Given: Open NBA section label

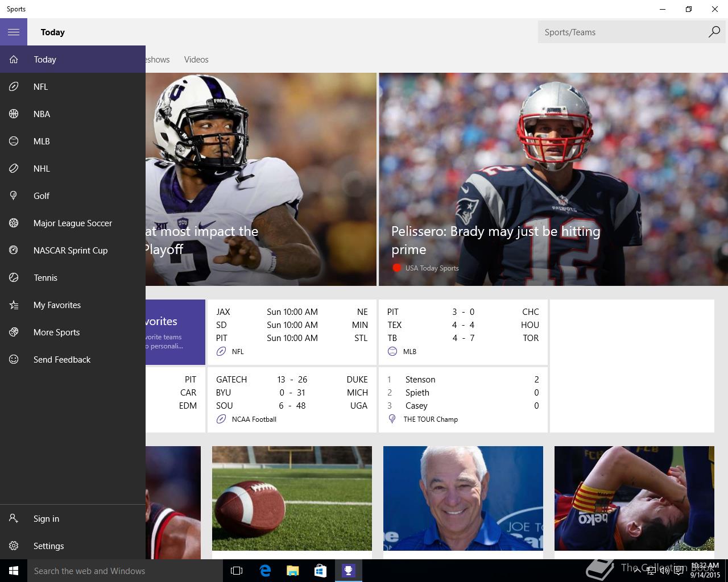Looking at the screenshot, I should pos(42,114).
